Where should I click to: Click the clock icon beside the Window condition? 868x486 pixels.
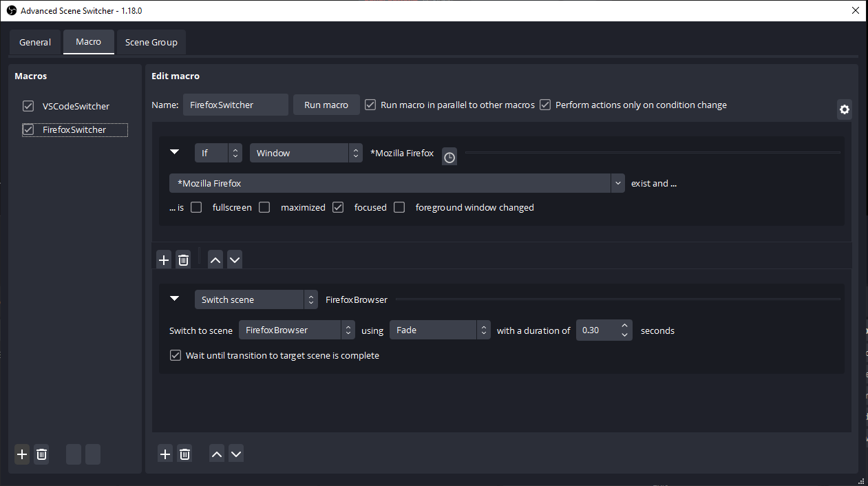click(449, 157)
